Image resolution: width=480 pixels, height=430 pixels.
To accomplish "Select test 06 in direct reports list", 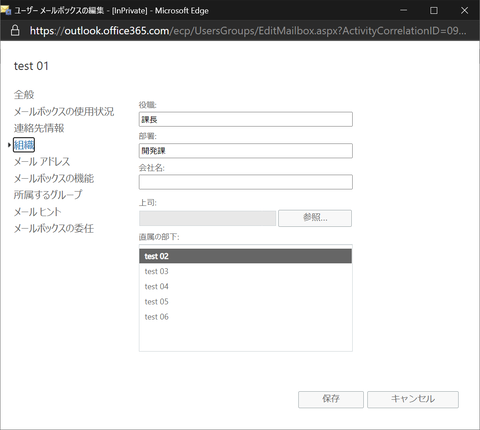I will pyautogui.click(x=245, y=317).
